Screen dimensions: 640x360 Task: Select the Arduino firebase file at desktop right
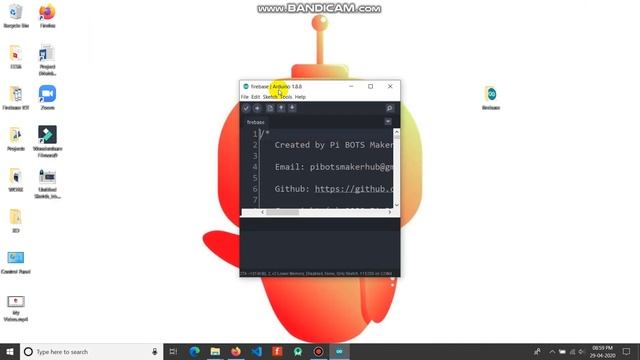tap(491, 98)
